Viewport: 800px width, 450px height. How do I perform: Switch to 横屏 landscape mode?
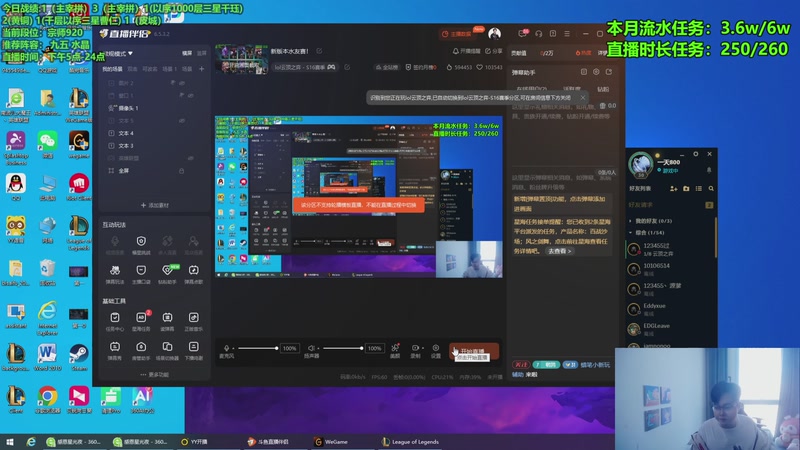point(187,53)
